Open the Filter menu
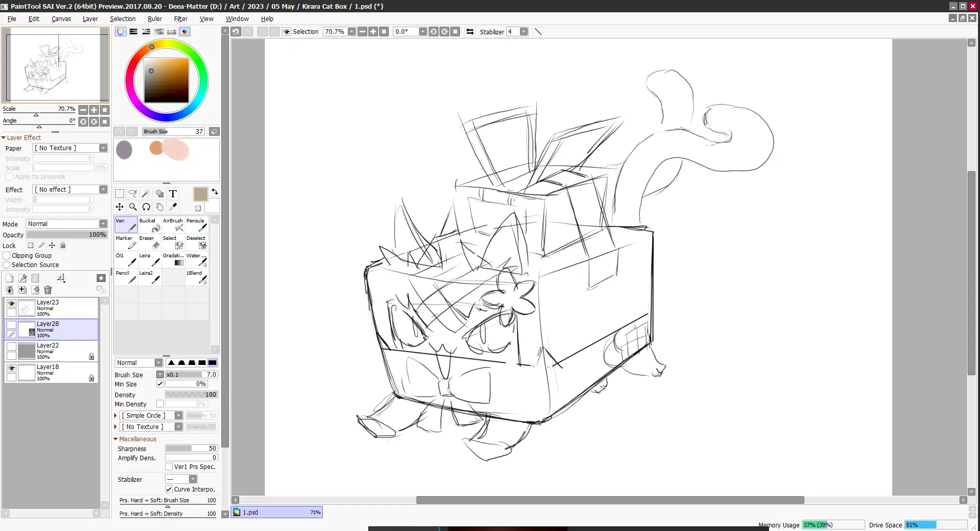 [x=180, y=18]
